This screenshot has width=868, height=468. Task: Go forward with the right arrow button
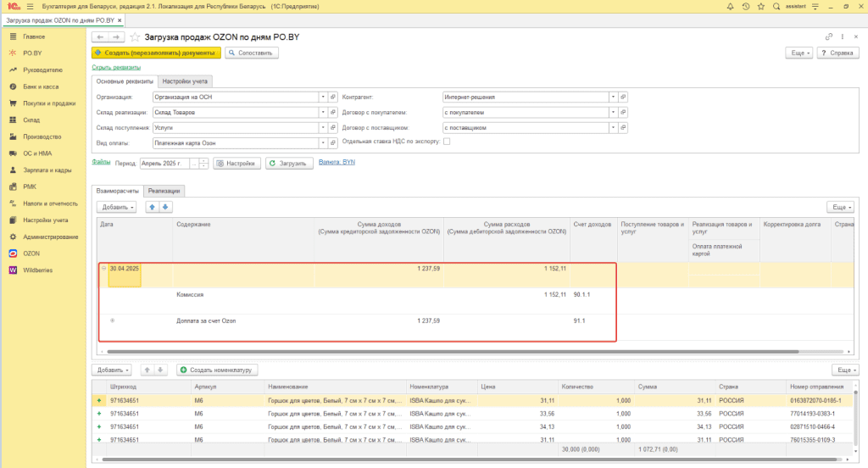click(116, 37)
